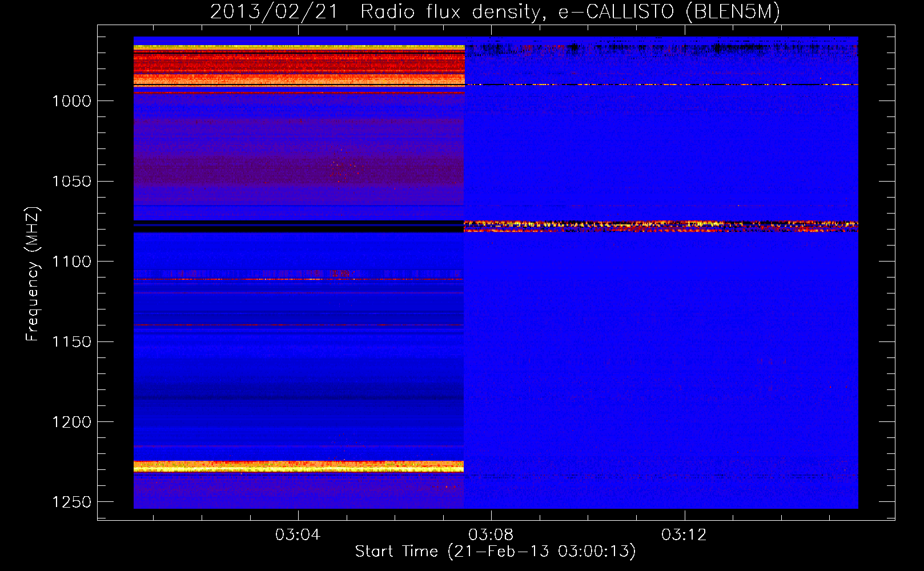Click the '1200' frequency tick label
The image size is (924, 571).
click(71, 422)
